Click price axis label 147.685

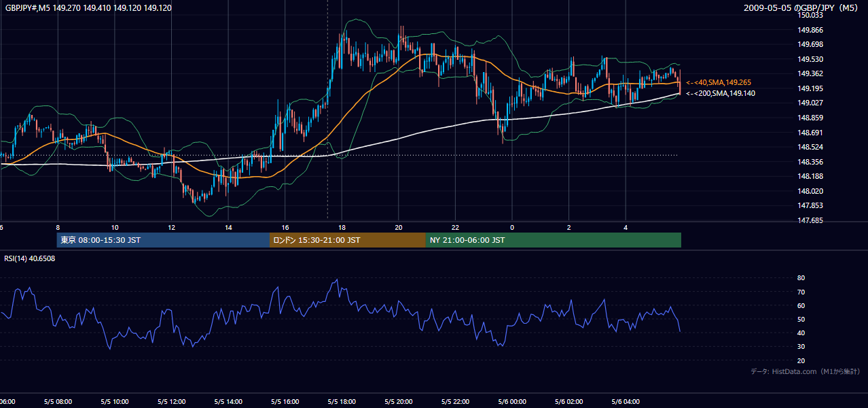(x=810, y=220)
